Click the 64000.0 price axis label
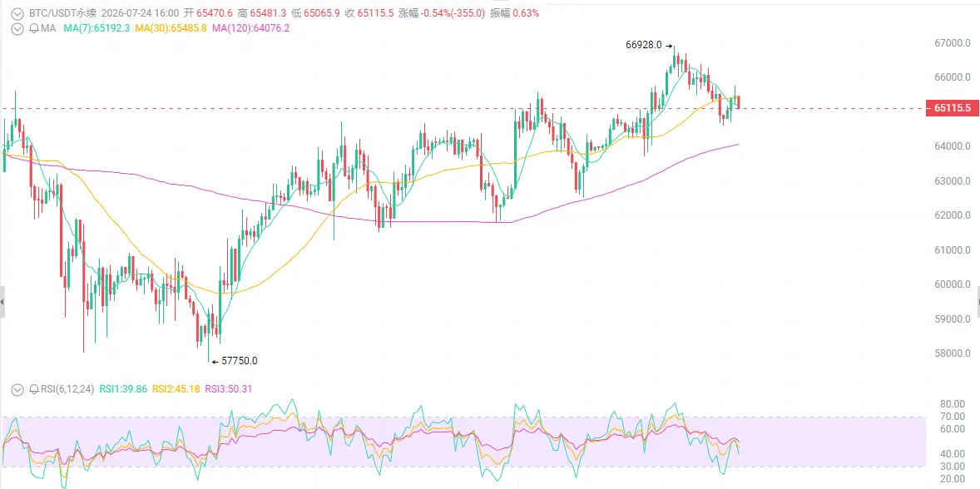The height and width of the screenshot is (489, 980). click(x=953, y=146)
